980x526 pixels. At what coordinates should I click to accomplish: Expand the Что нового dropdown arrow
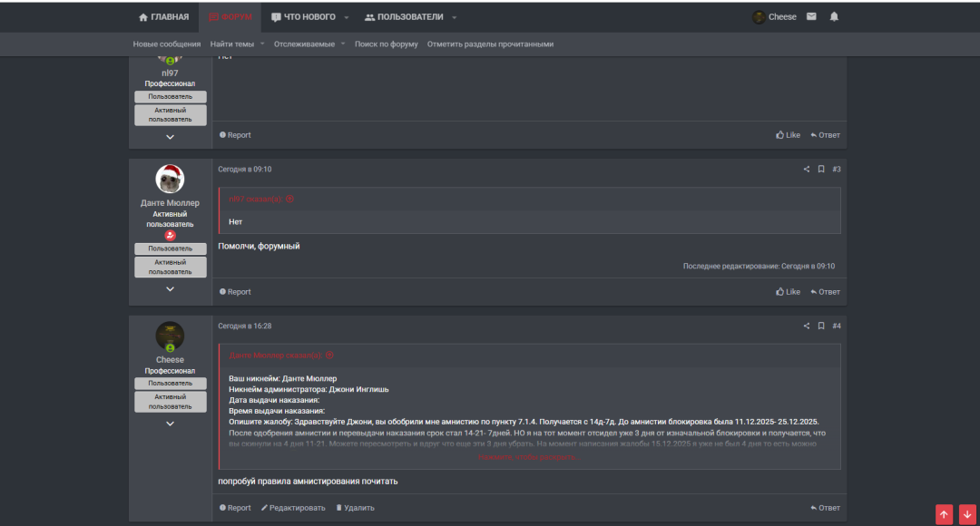click(347, 17)
